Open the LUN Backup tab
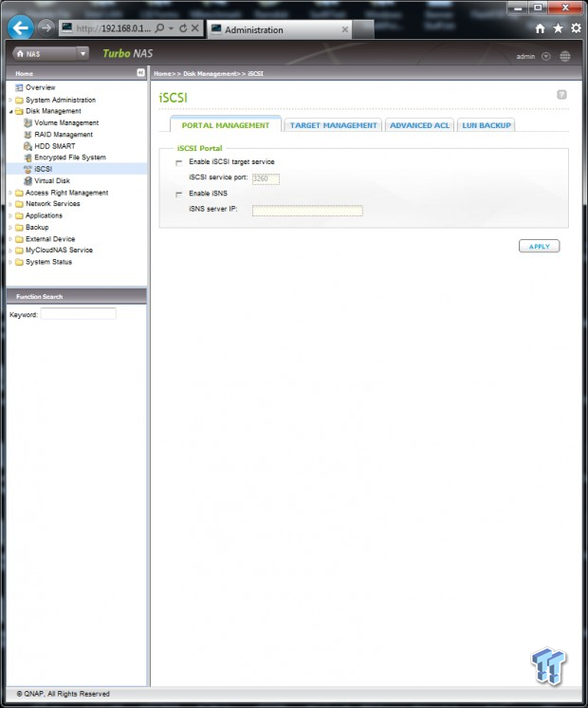 tap(487, 125)
